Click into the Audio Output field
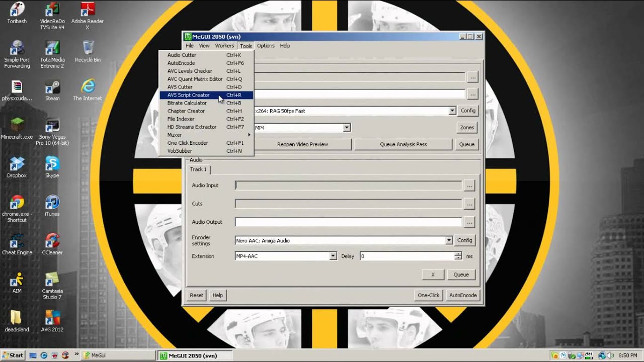 pyautogui.click(x=348, y=222)
